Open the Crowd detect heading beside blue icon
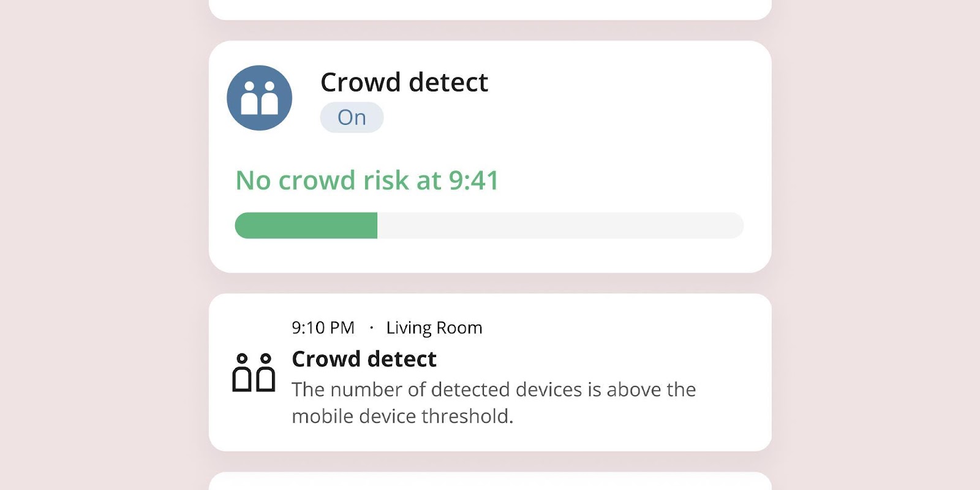 click(404, 82)
